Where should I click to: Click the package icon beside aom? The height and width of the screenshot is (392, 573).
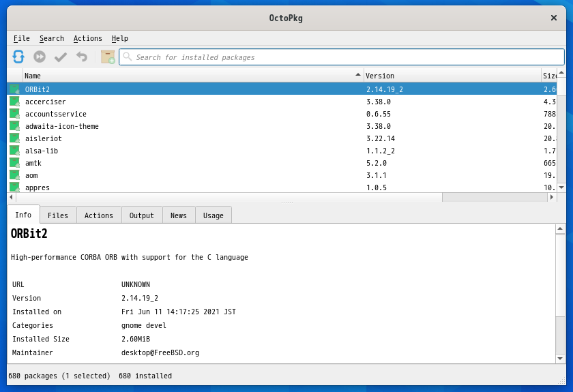(14, 175)
